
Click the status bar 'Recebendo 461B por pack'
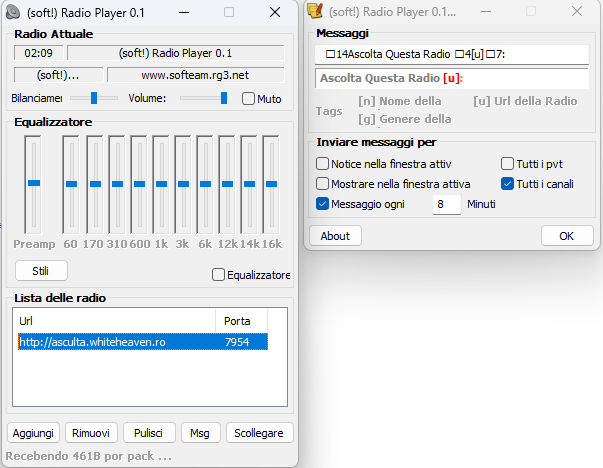point(88,456)
